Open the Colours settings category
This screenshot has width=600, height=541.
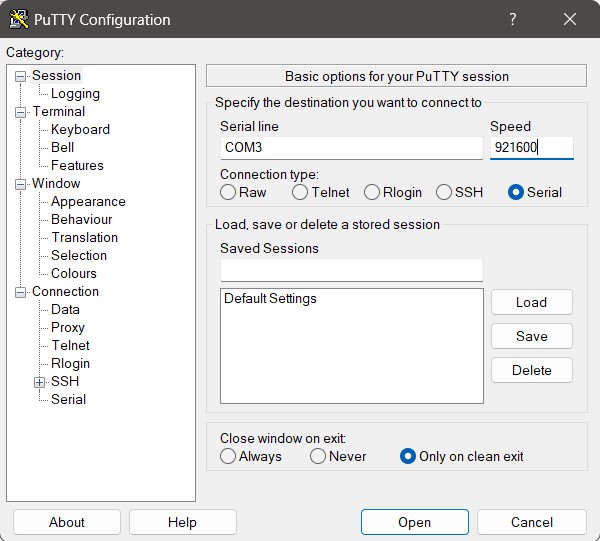click(74, 273)
